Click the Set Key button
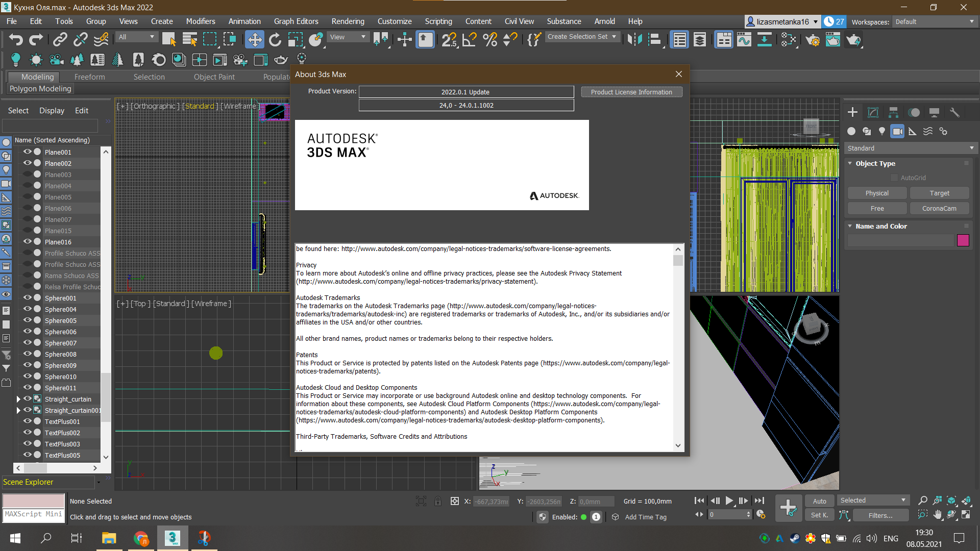 click(819, 515)
